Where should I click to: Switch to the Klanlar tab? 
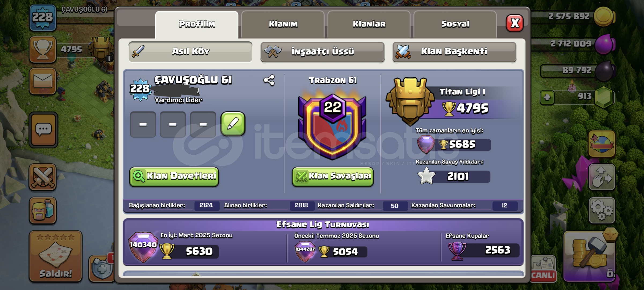(369, 24)
